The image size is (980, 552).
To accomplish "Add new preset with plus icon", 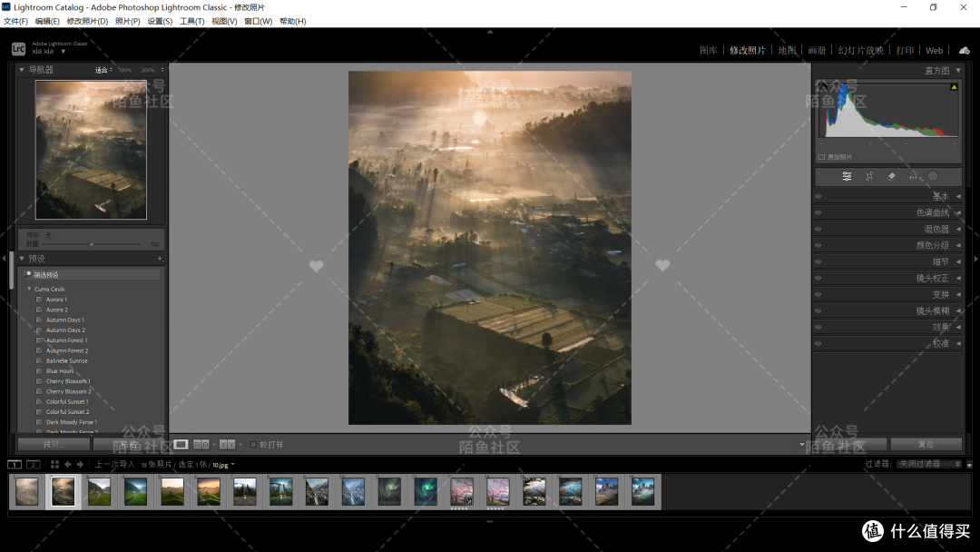I will point(160,258).
